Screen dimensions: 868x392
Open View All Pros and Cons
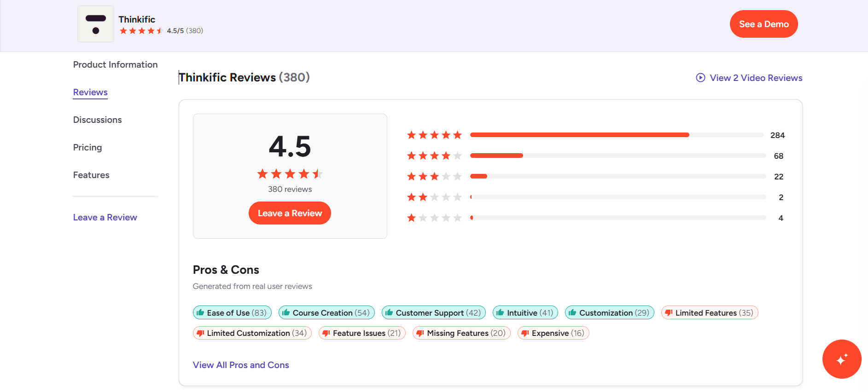click(x=241, y=365)
